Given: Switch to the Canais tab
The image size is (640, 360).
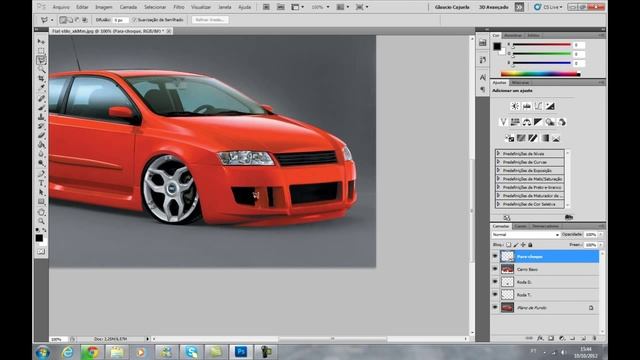Looking at the screenshot, I should click(520, 226).
